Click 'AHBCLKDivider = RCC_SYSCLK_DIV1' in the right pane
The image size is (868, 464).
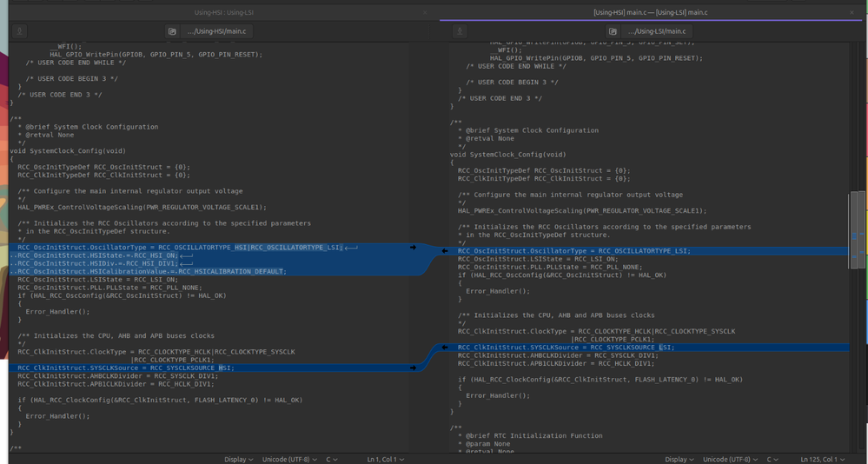[558, 355]
